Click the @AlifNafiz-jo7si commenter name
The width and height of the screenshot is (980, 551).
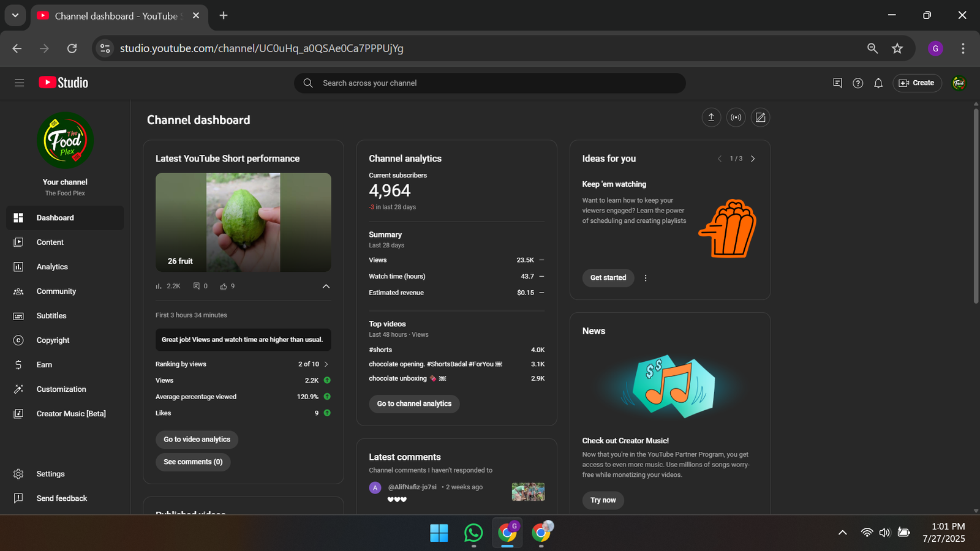pos(412,487)
